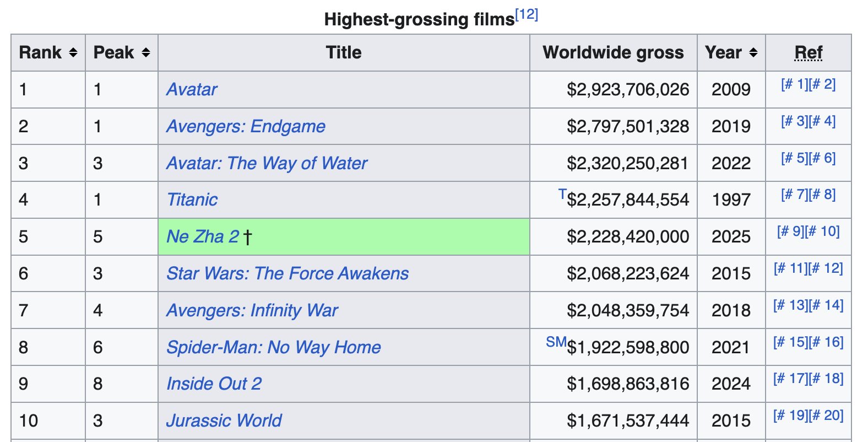
Task: Sort table by Peak column arrows
Action: [145, 53]
